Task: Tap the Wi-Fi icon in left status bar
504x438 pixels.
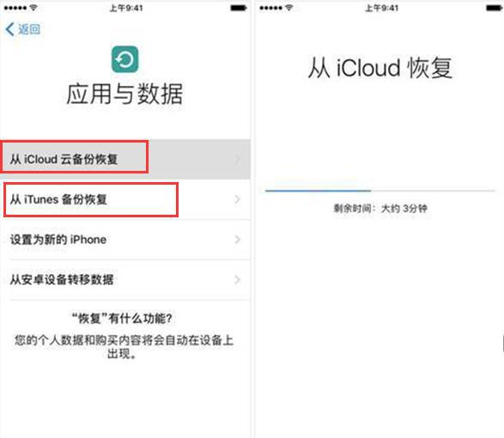Action: point(33,8)
